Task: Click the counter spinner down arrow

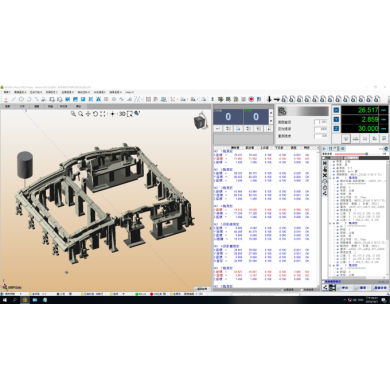Action: click(x=271, y=121)
